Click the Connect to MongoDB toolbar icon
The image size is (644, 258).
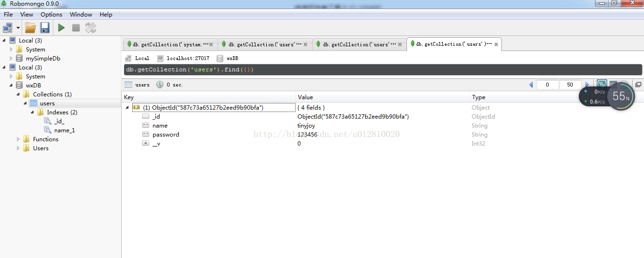point(8,28)
